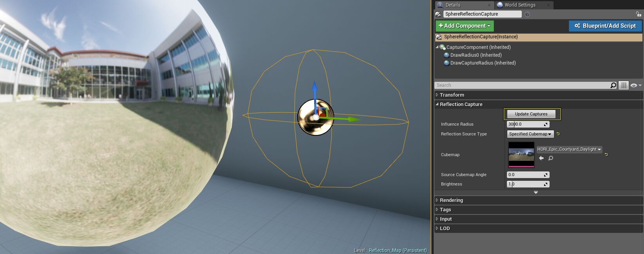Click the Details tab info icon
The image size is (644, 254).
pyautogui.click(x=440, y=5)
